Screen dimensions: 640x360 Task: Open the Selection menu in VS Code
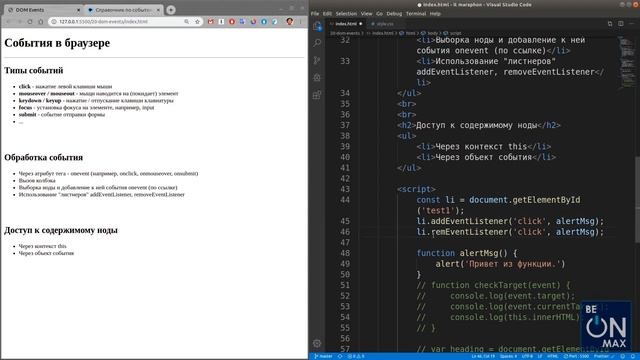pos(346,14)
